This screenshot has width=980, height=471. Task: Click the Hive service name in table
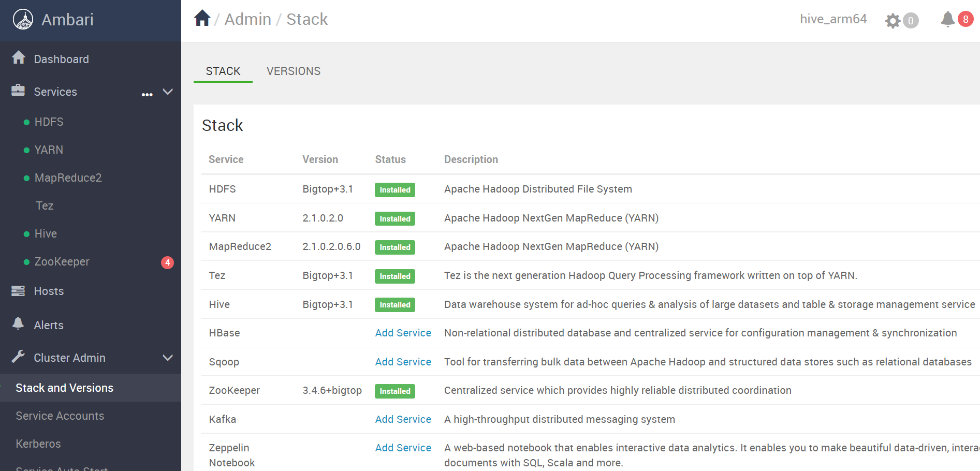click(219, 304)
